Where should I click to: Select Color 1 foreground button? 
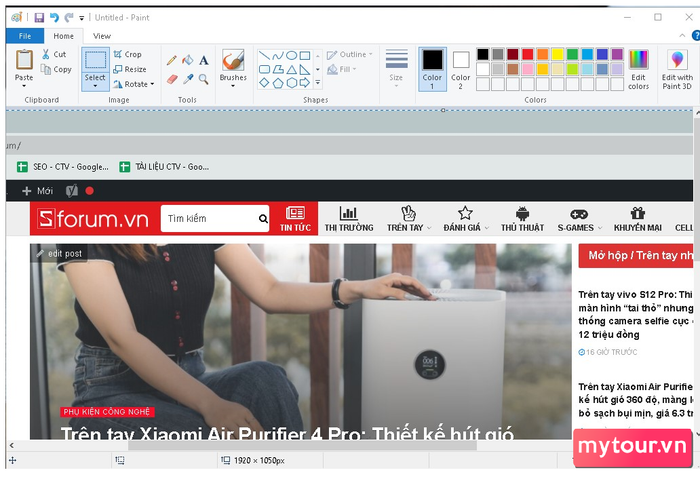(432, 69)
